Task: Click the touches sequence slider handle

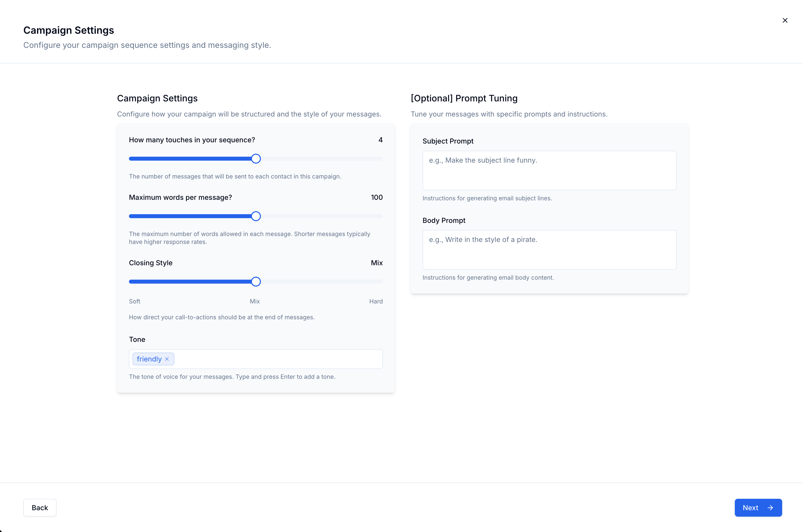Action: click(256, 159)
